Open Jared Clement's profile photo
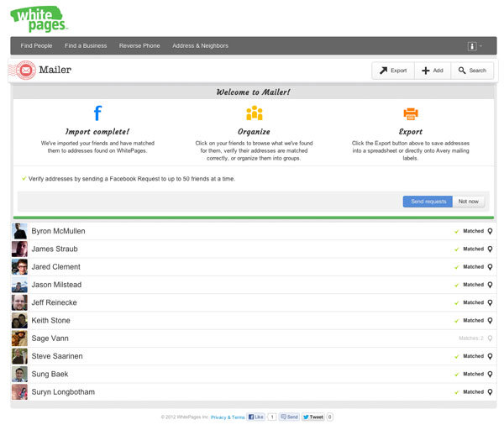 pyautogui.click(x=19, y=267)
